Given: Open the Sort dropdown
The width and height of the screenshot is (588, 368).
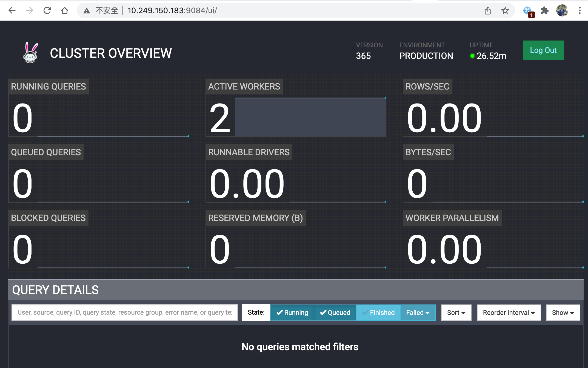Looking at the screenshot, I should [456, 312].
